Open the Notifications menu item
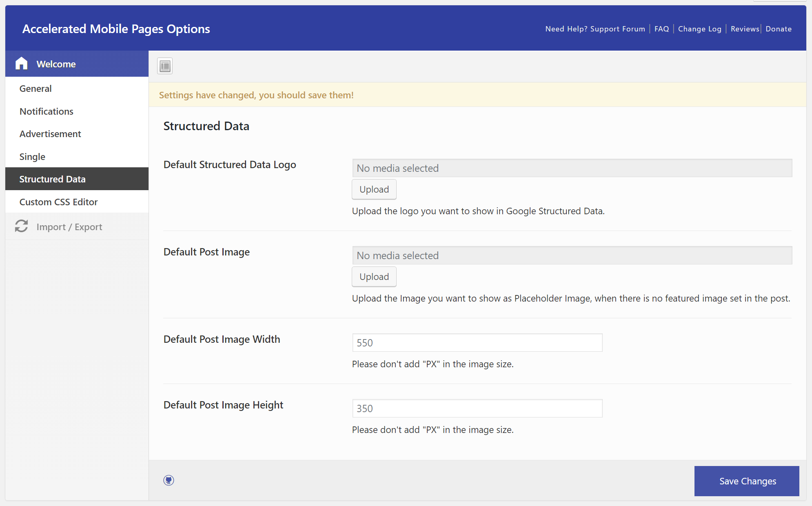This screenshot has width=812, height=506. (77, 111)
